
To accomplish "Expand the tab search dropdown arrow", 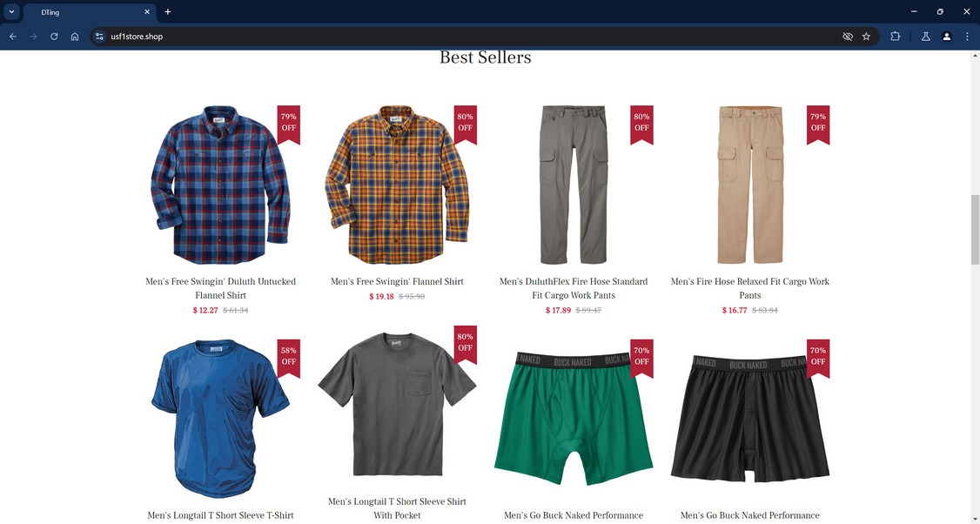I will 11,12.
